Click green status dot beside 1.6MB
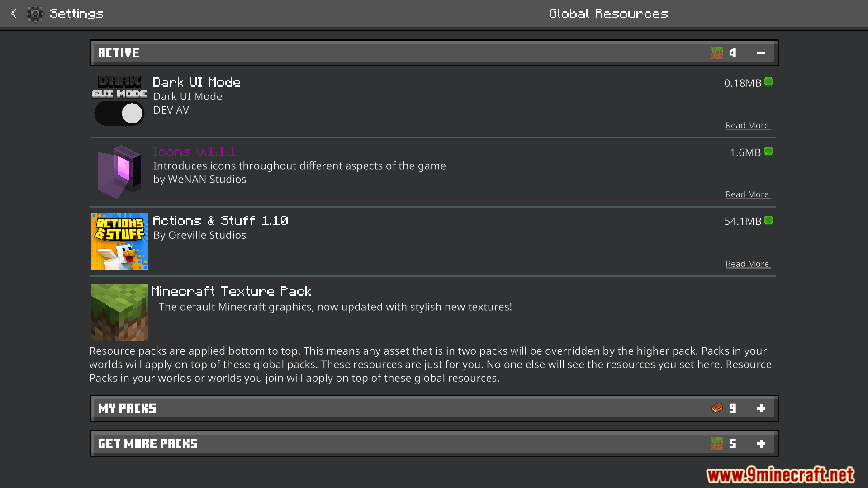This screenshot has width=868, height=488. point(769,151)
